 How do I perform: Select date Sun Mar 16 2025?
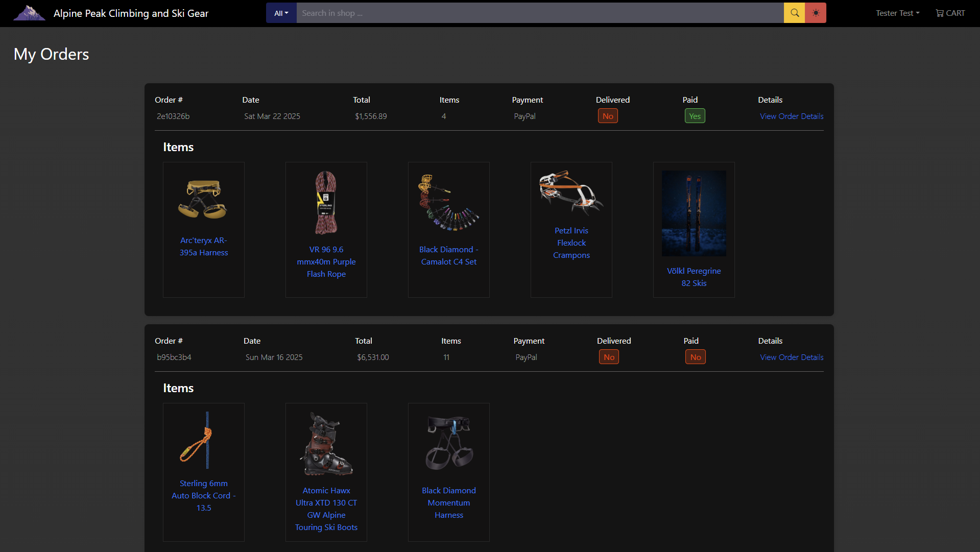pos(274,357)
